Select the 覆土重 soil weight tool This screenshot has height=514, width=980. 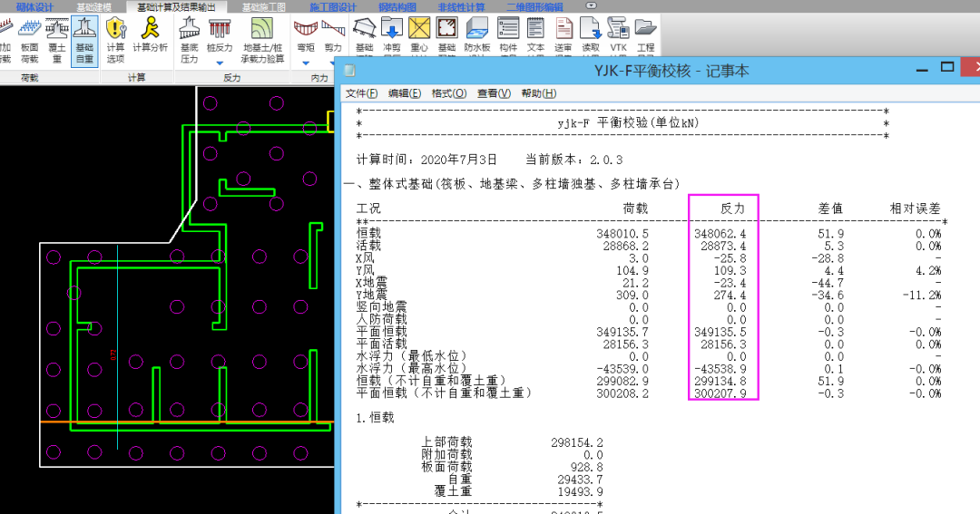point(57,41)
